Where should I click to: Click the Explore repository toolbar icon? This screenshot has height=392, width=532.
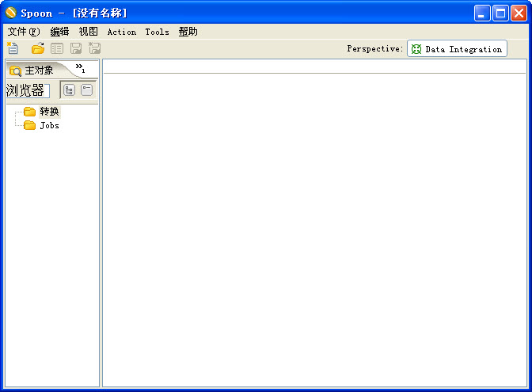(57, 49)
